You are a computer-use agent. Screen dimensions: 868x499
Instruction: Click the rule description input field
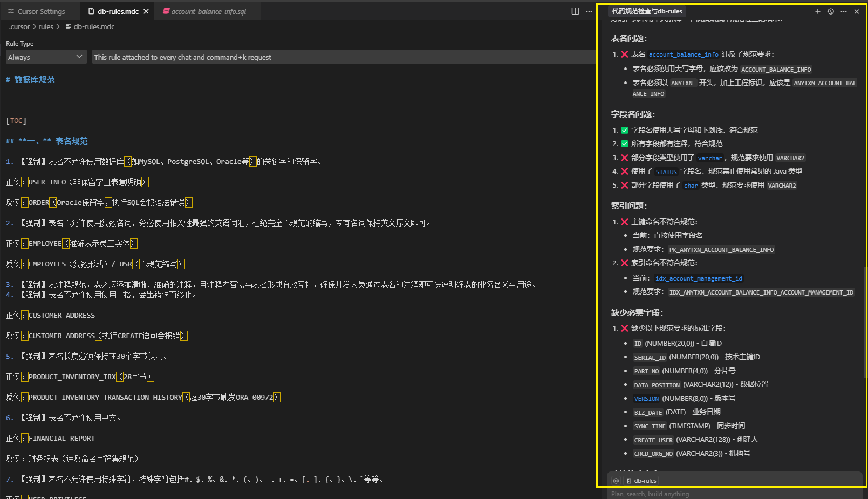coord(343,57)
